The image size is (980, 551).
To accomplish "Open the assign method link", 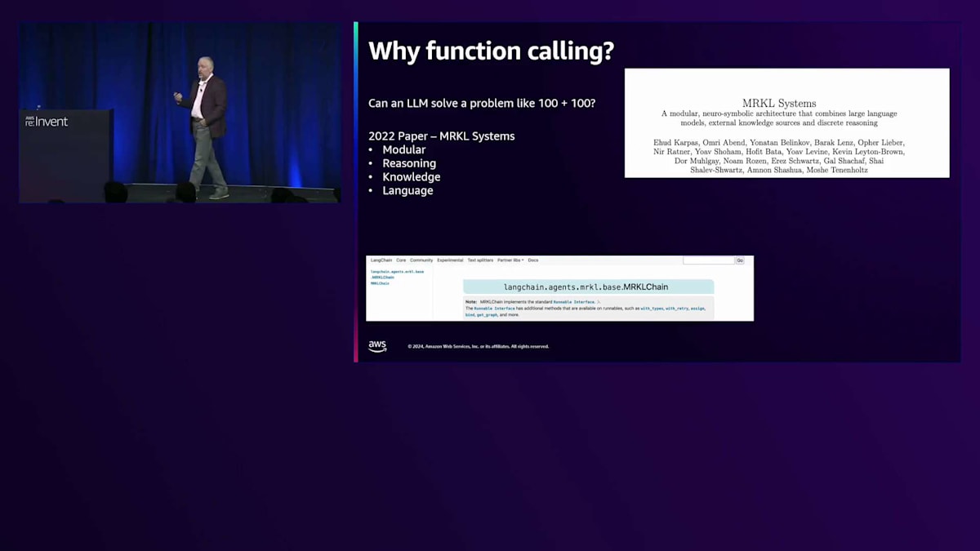I will pos(698,309).
